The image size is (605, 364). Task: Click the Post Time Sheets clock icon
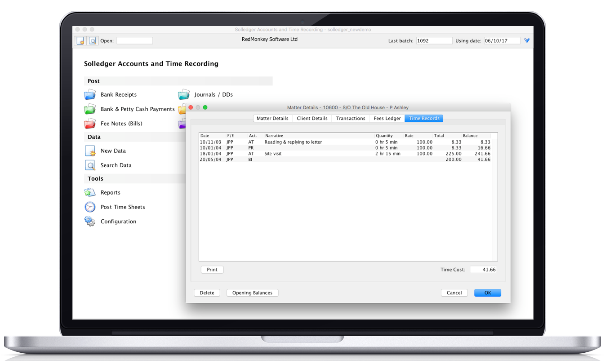(90, 207)
